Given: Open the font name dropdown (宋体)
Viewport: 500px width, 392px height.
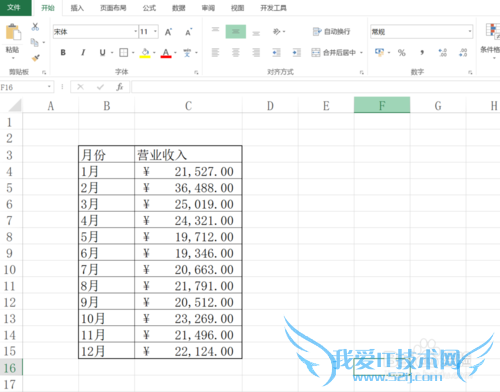Looking at the screenshot, I should tap(136, 32).
